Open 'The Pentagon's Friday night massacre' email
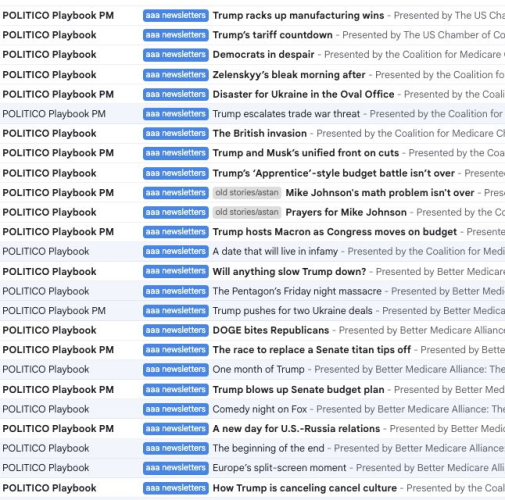This screenshot has height=500, width=505. [x=297, y=291]
